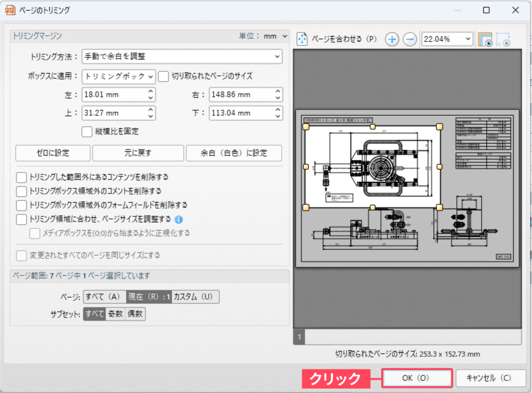Screen dimensions: 532x393
Task: Open the ボックスに適用 dropdown
Action: 119,76
